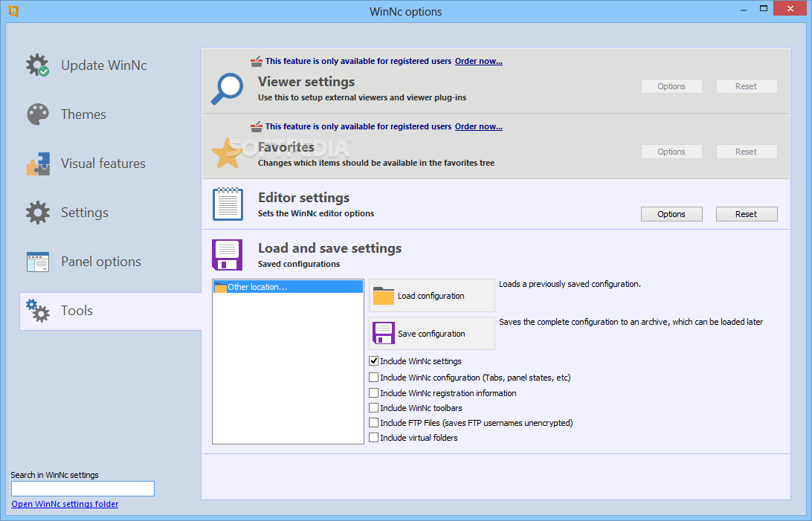Click the Load and save floppy icon
This screenshot has height=521, width=812.
(228, 254)
